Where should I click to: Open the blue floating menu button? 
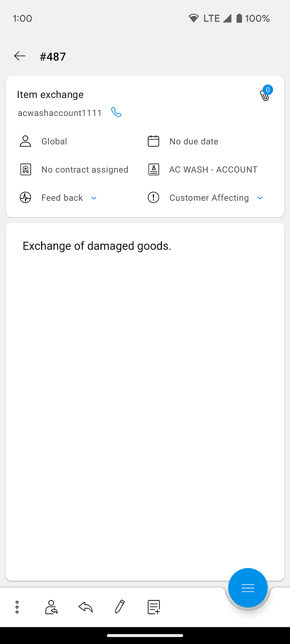[x=248, y=588]
